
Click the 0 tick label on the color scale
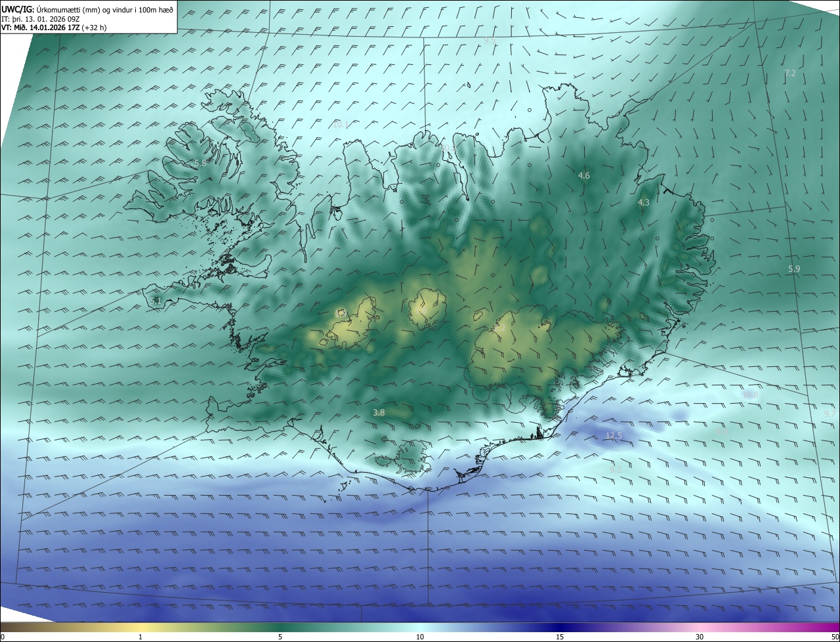tap(3, 637)
